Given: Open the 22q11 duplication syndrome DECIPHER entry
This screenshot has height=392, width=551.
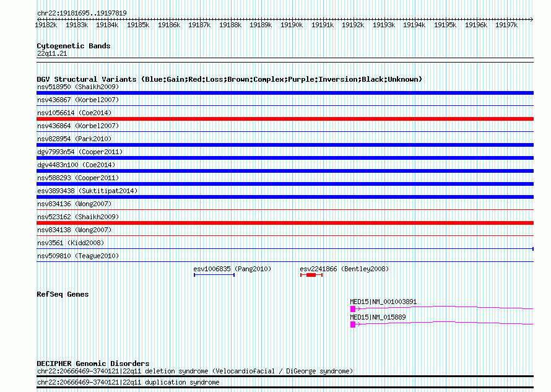Looking at the screenshot, I should click(x=128, y=382).
